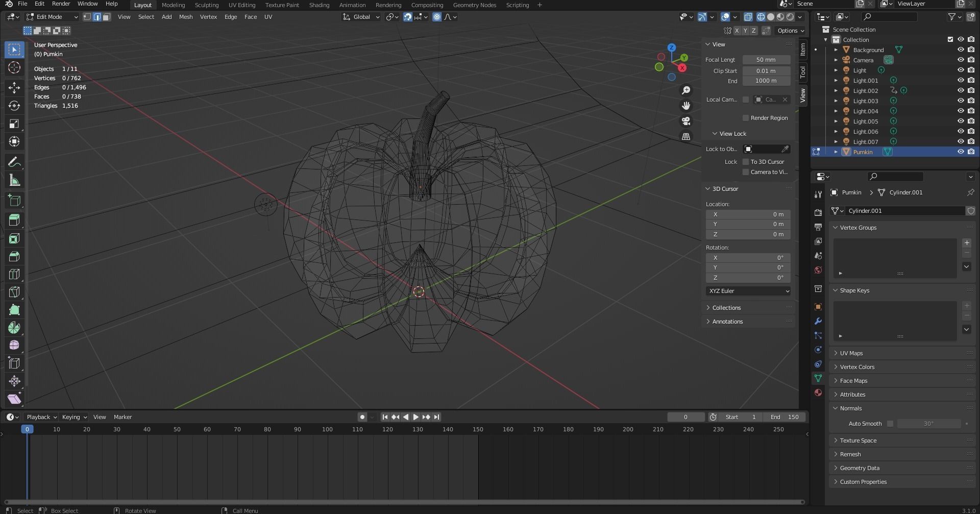
Task: Open the Vertex menu
Action: click(208, 17)
